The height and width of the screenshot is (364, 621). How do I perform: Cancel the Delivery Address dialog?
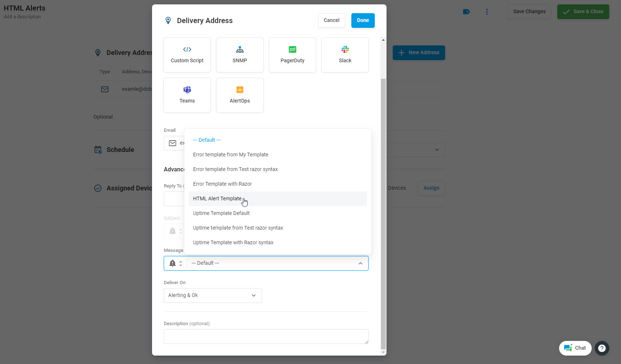(x=331, y=21)
